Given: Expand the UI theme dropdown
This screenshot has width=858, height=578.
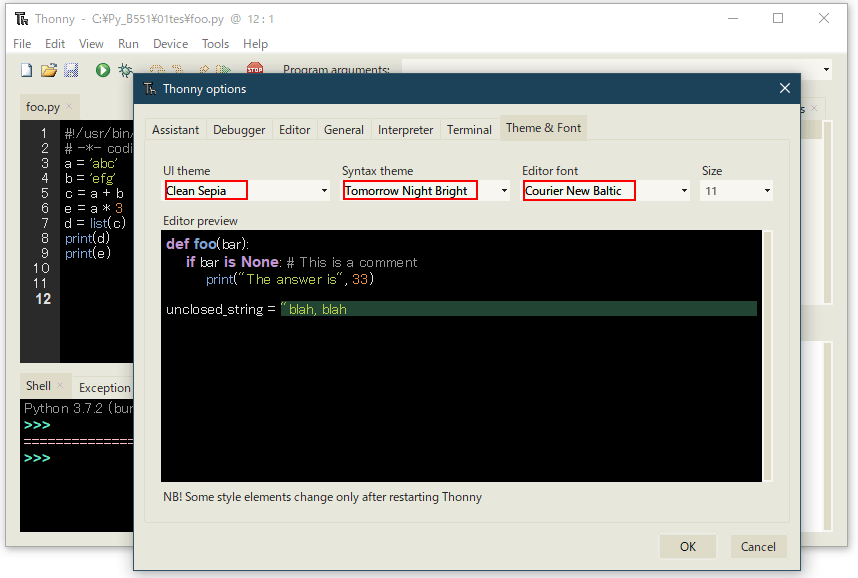Looking at the screenshot, I should [x=324, y=190].
